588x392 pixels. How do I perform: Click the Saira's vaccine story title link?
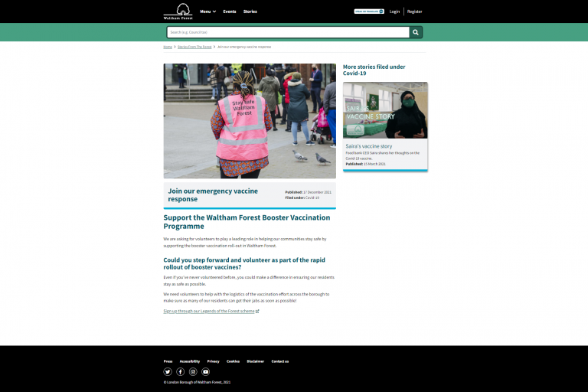(369, 145)
